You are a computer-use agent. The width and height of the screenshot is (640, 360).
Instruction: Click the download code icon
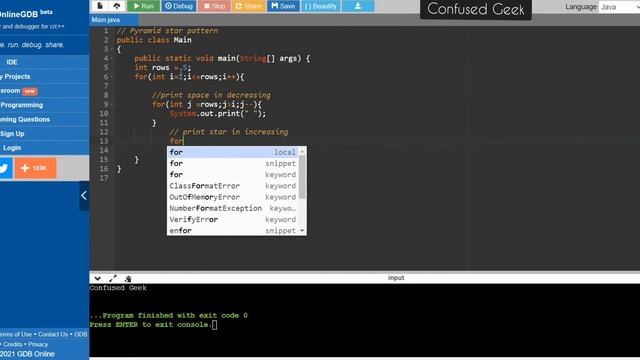pyautogui.click(x=358, y=6)
